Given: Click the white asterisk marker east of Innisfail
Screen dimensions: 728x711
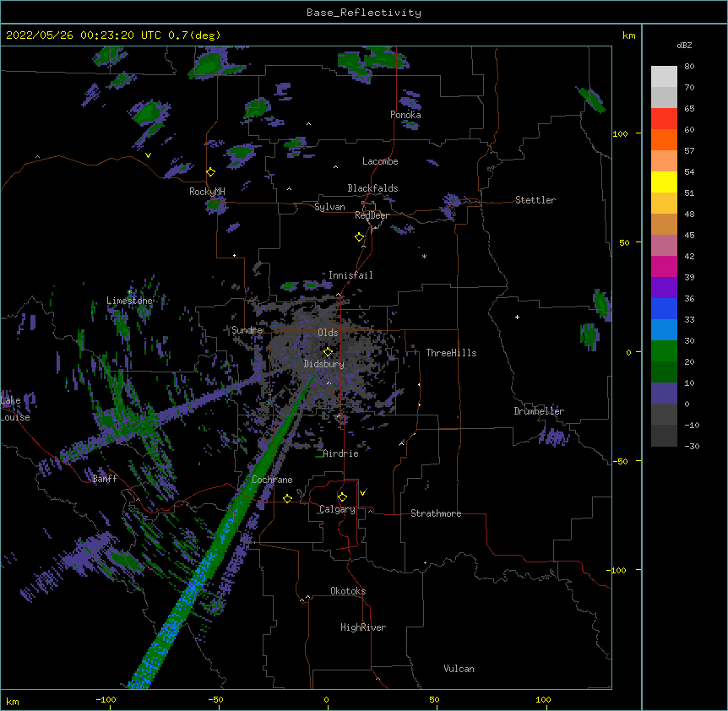Looking at the screenshot, I should tap(424, 256).
